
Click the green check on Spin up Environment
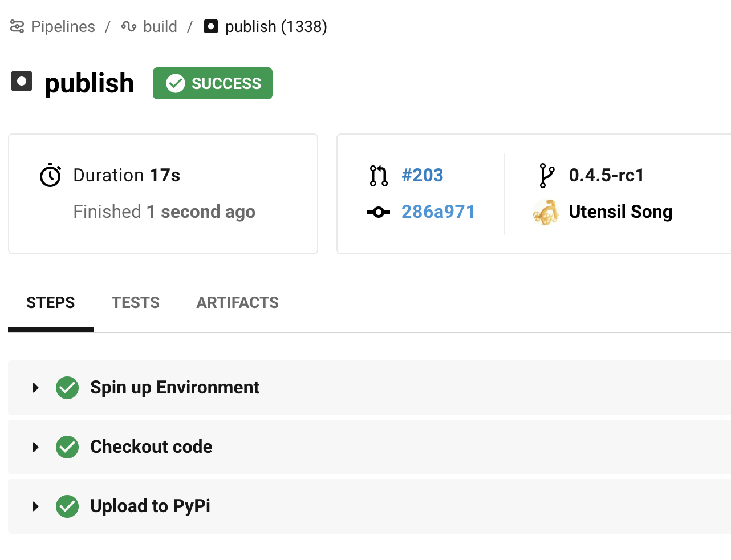click(x=67, y=388)
